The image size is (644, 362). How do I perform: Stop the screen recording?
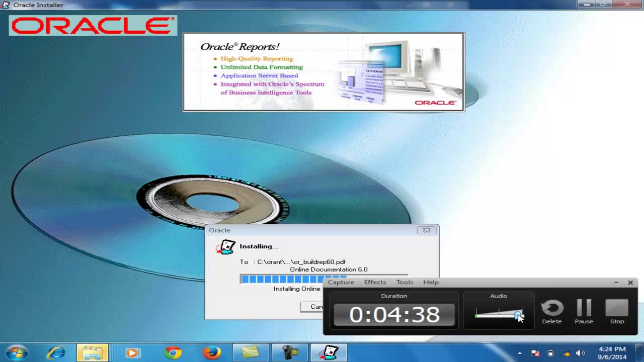point(617,312)
